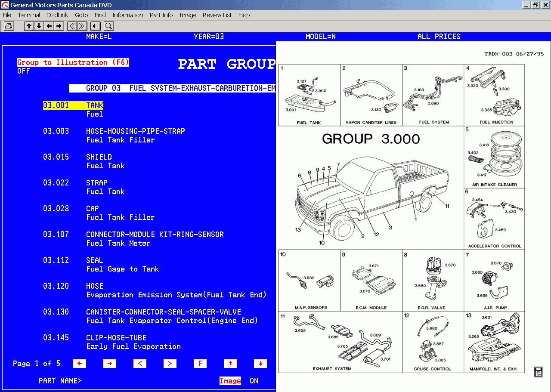The image size is (551, 392).
Task: Click the double right chevron toolbar button
Action: (82, 26)
